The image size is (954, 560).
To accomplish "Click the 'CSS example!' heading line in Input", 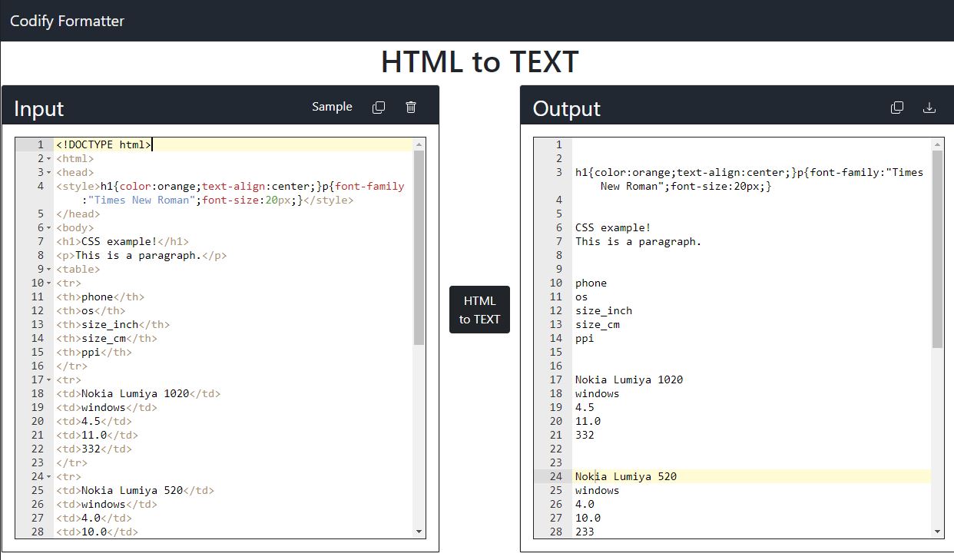I will click(122, 241).
